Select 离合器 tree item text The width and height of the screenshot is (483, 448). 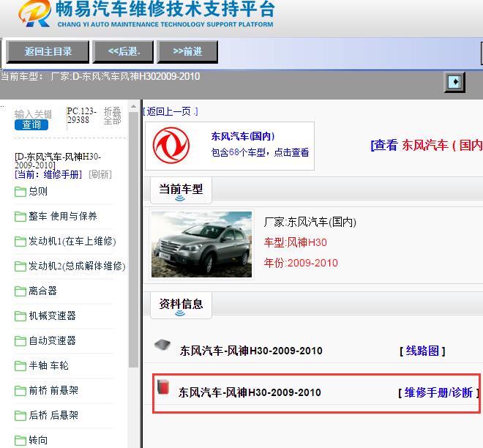[x=42, y=291]
